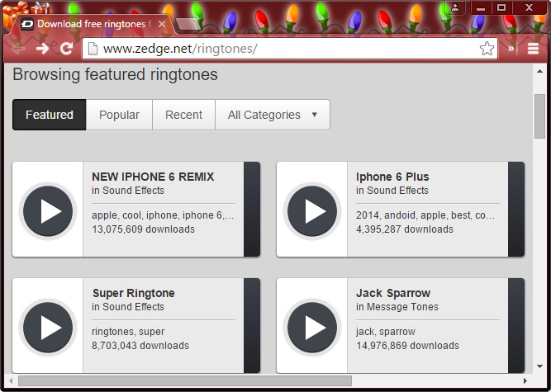Click the vertical scrollbar down arrow

[539, 366]
